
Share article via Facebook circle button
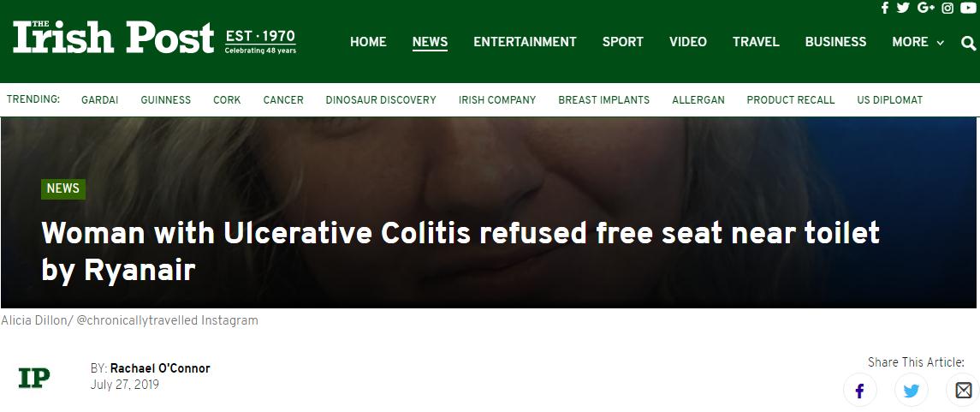tap(860, 391)
